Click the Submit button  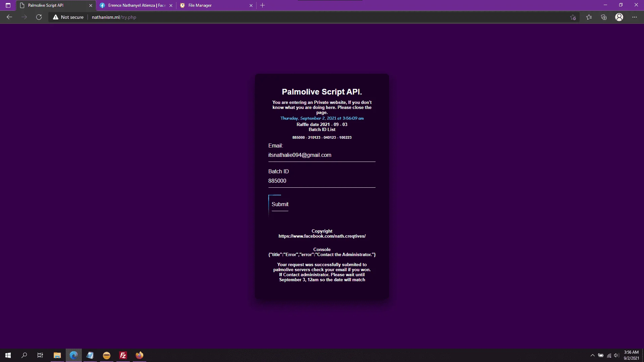pos(280,204)
